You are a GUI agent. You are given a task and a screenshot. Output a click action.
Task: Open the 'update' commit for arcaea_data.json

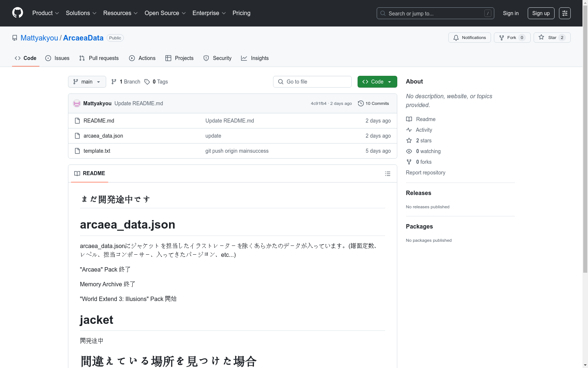(x=213, y=136)
